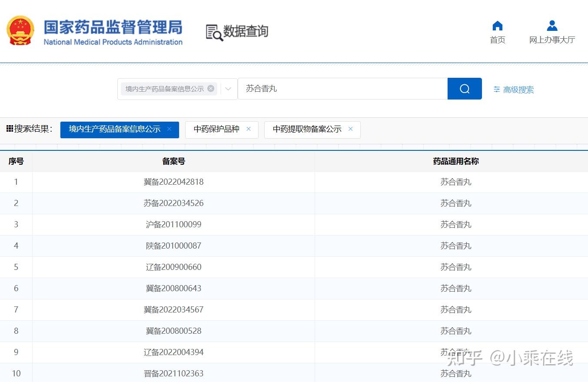Open 高级搜索 advanced search
This screenshot has height=382, width=588.
click(x=513, y=90)
